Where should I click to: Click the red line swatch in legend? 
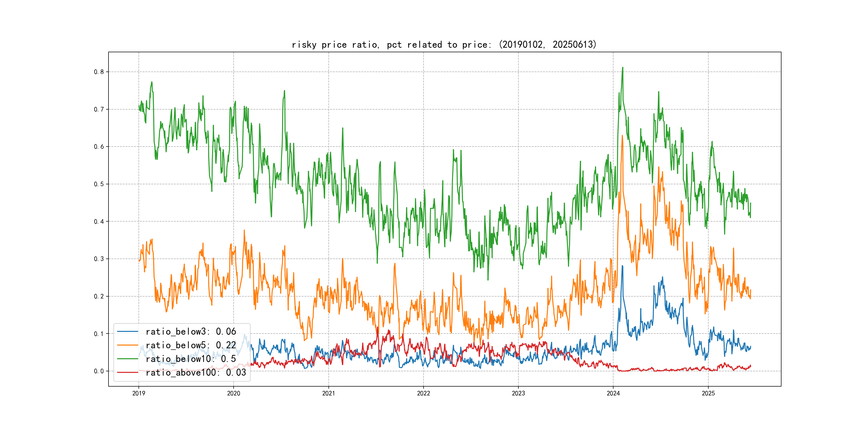click(128, 372)
